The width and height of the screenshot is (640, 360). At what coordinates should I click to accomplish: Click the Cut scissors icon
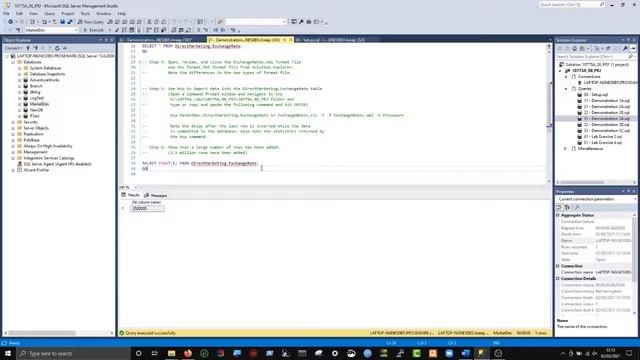click(x=149, y=22)
